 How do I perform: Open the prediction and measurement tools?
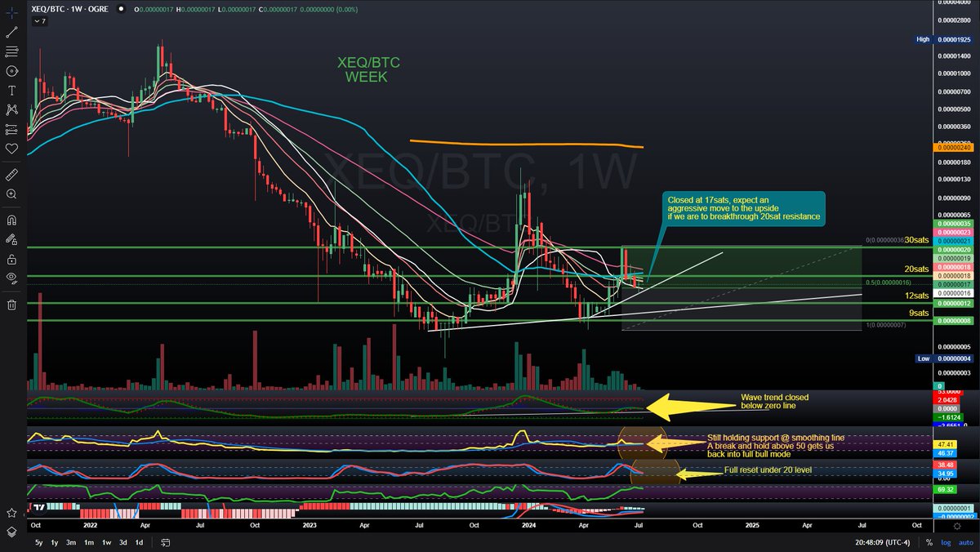[11, 129]
